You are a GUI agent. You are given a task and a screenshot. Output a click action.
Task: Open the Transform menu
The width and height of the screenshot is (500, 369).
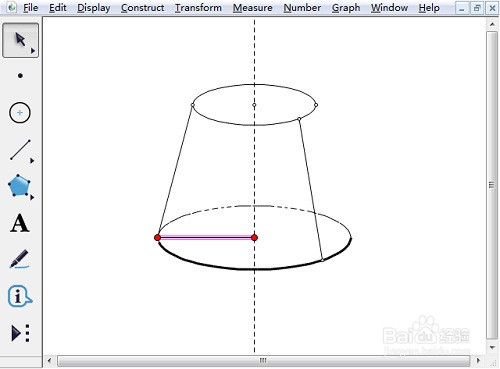[198, 8]
